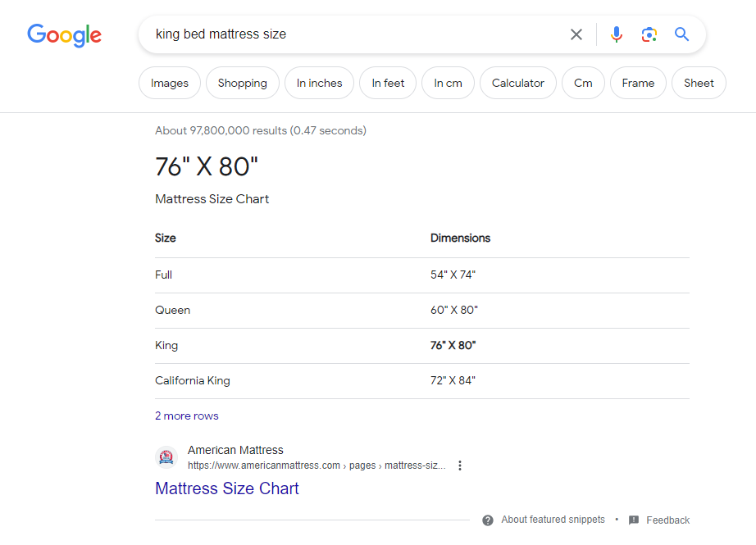Enable the In feet filter
This screenshot has width=756, height=545.
click(x=387, y=83)
